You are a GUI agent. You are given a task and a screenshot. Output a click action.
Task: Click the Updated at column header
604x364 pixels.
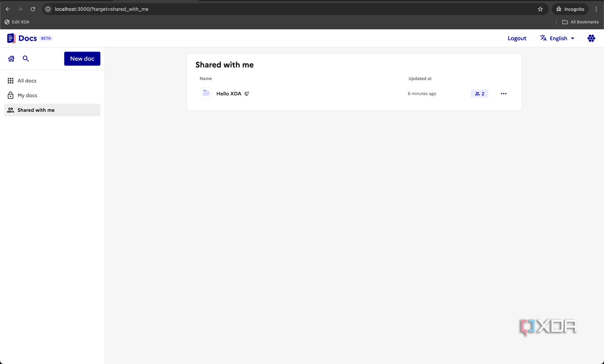coord(420,78)
